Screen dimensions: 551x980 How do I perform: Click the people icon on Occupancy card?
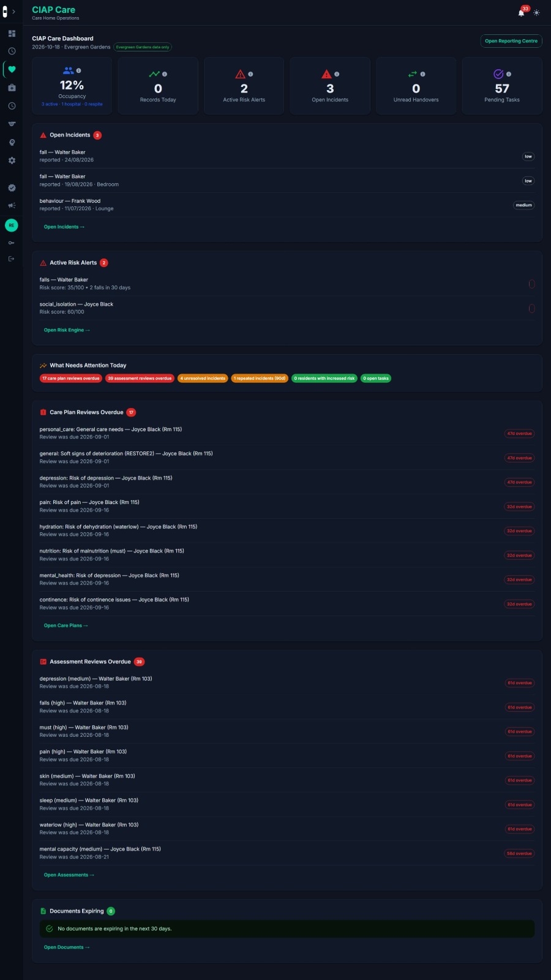click(68, 70)
